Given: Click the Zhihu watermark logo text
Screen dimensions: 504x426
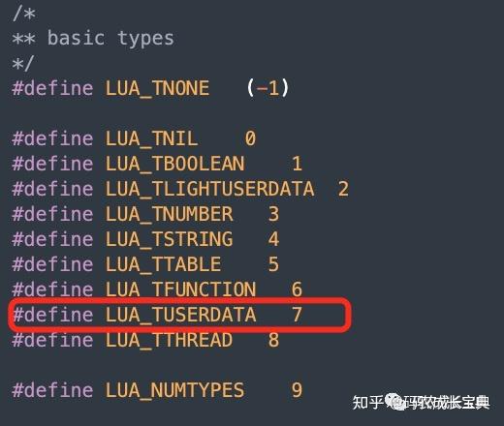Looking at the screenshot, I should coord(367,403).
